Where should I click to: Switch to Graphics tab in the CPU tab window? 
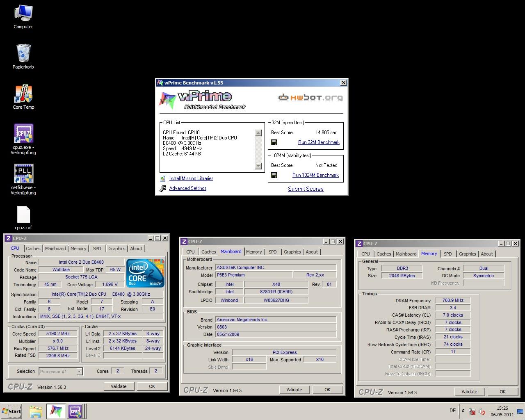point(117,249)
